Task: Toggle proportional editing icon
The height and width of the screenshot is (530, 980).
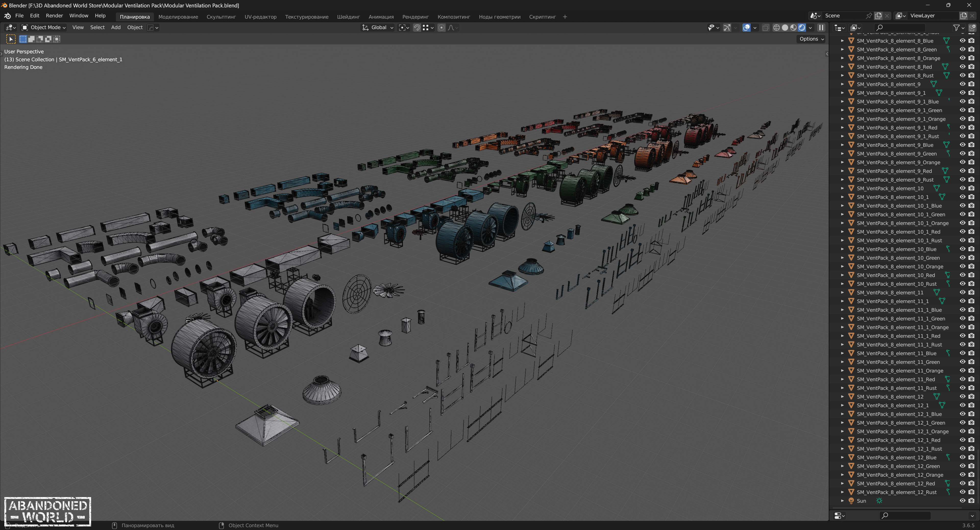Action: tap(441, 27)
